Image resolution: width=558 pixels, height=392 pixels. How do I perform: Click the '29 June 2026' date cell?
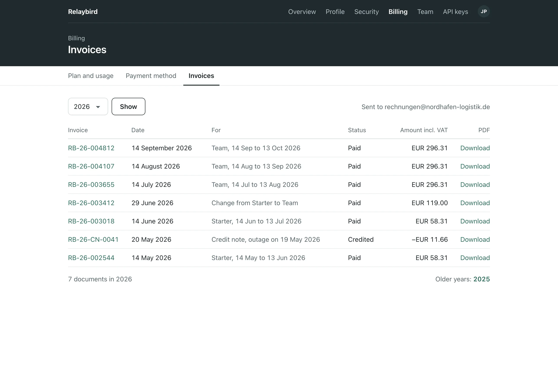152,203
